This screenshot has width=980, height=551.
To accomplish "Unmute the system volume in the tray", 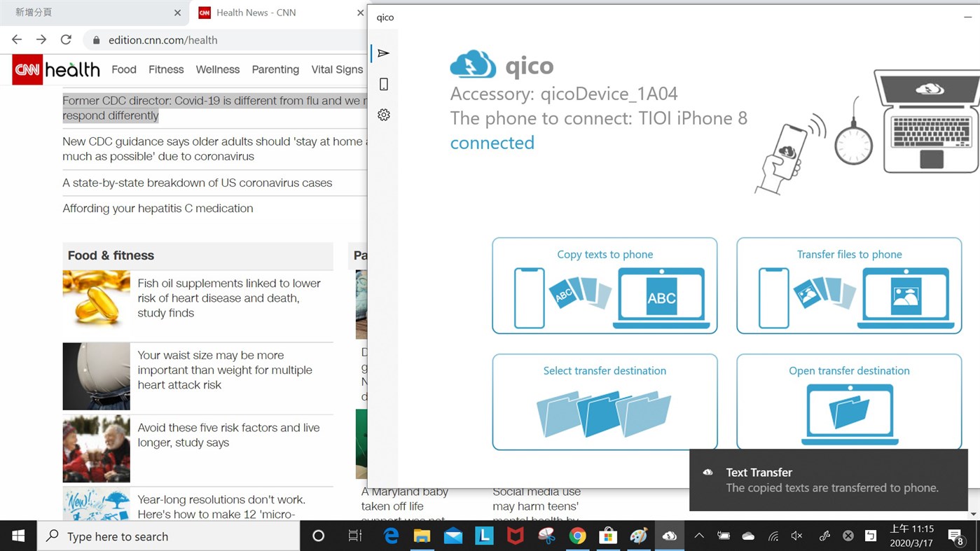I will (796, 536).
